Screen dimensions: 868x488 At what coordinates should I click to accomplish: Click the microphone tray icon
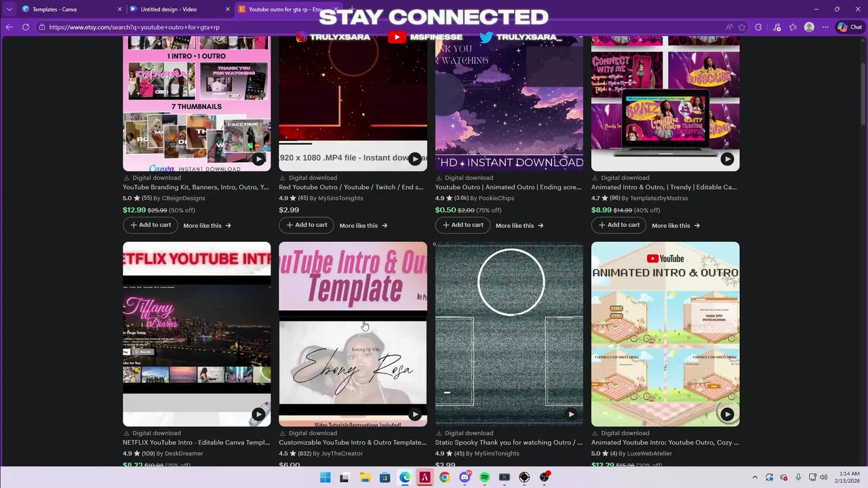pos(798,477)
